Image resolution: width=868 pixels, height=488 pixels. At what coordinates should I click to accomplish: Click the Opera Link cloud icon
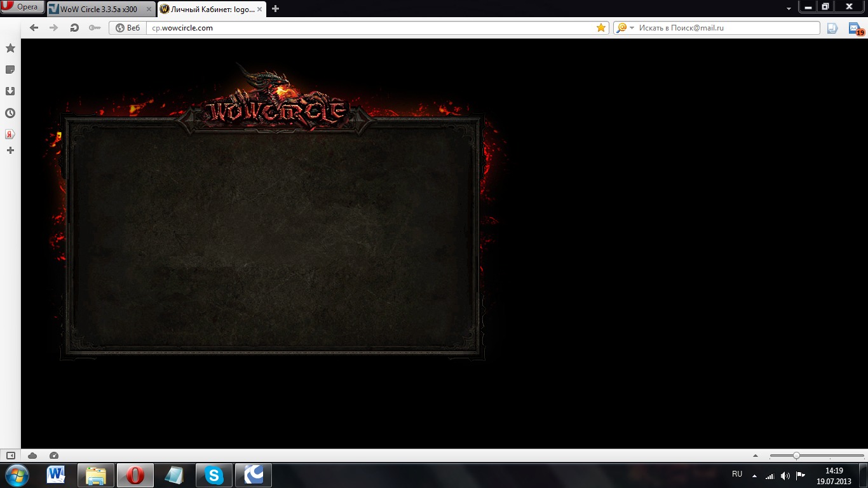[x=32, y=456]
